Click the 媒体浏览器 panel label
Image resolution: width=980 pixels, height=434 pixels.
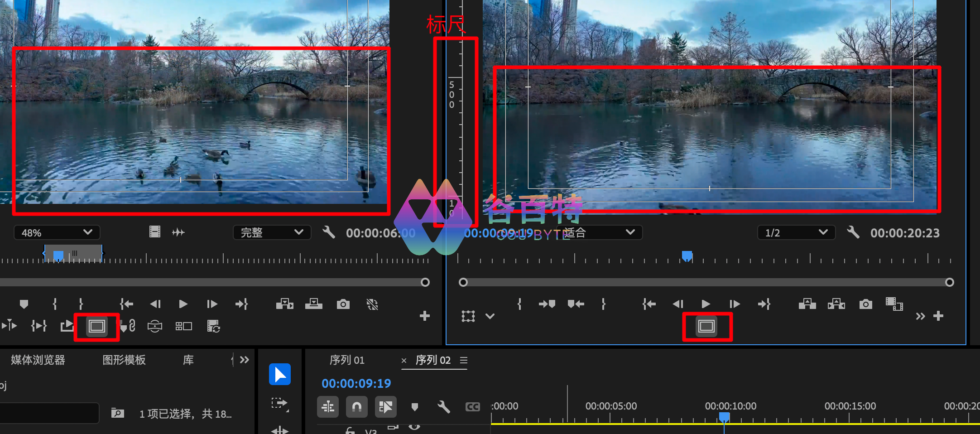click(x=38, y=360)
